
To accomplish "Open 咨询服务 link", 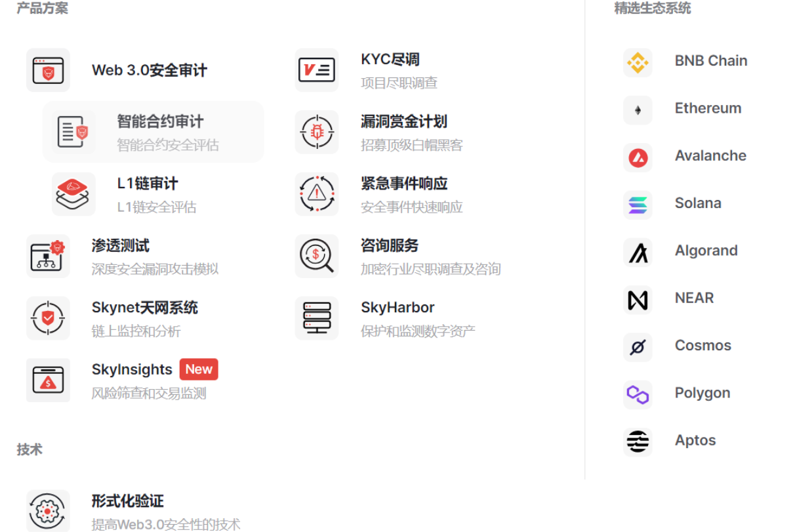I will [x=390, y=246].
